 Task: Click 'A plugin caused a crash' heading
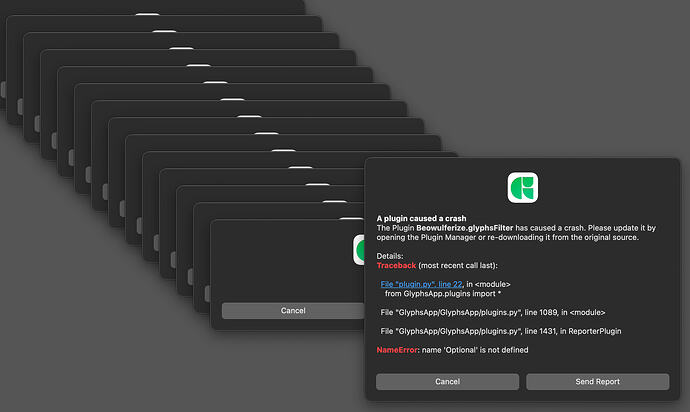point(421,218)
